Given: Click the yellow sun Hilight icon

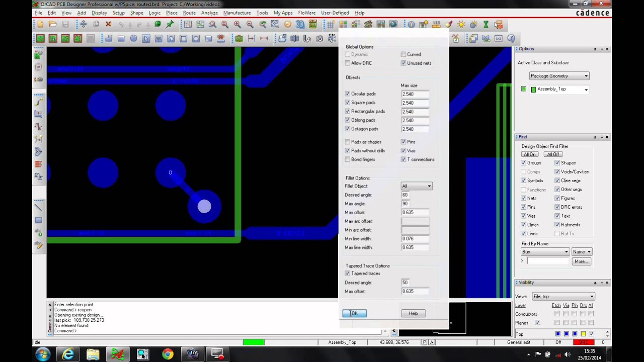Looking at the screenshot, I should click(x=461, y=24).
